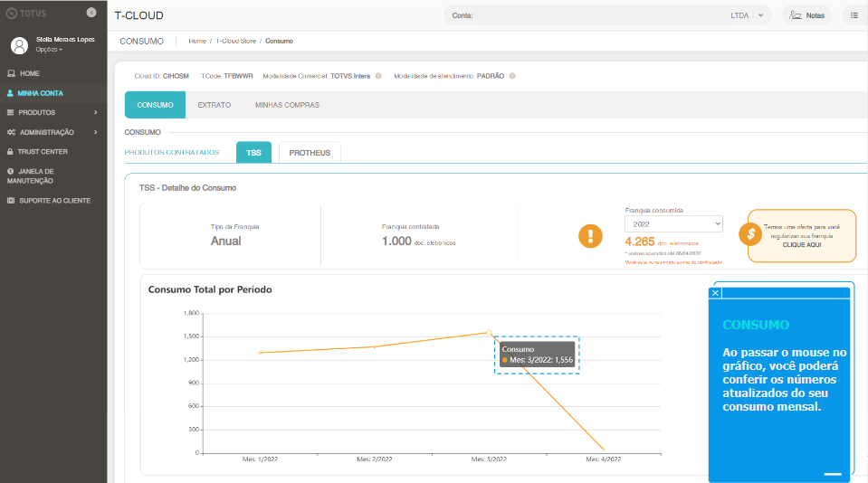Click the Cloud ID CIHOSM text
868x483 pixels.
pyautogui.click(x=162, y=76)
